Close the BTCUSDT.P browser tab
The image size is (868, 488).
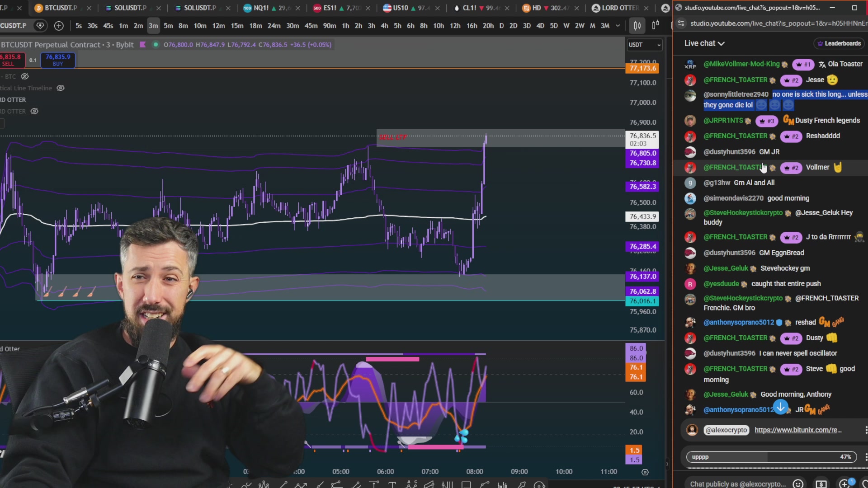[89, 8]
